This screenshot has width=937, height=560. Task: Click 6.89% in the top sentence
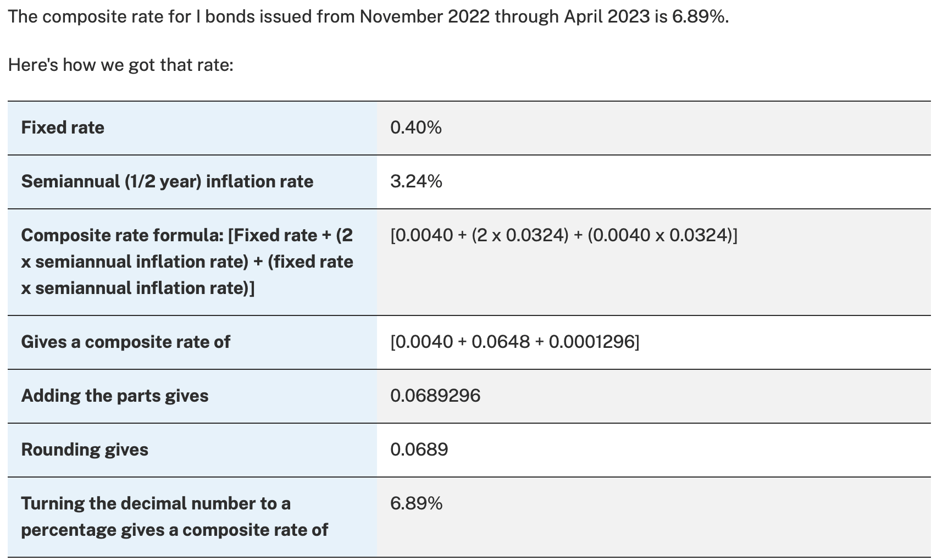(x=700, y=16)
